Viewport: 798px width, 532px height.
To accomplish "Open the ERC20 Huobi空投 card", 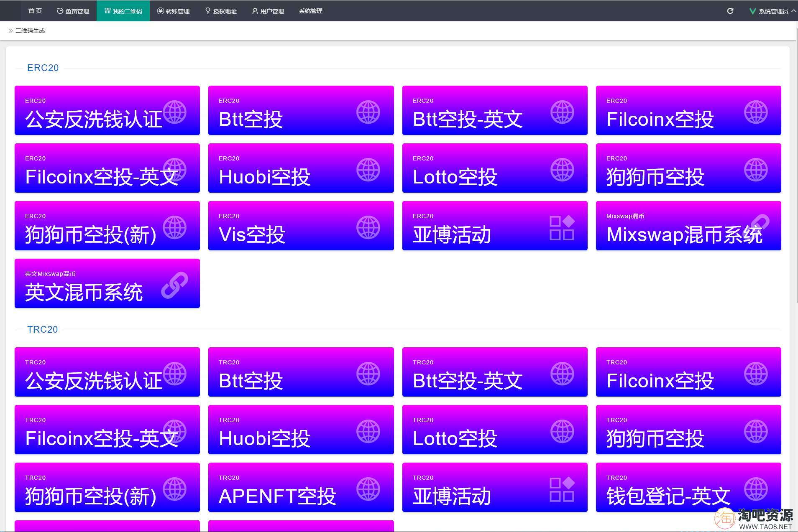I will pos(301,168).
